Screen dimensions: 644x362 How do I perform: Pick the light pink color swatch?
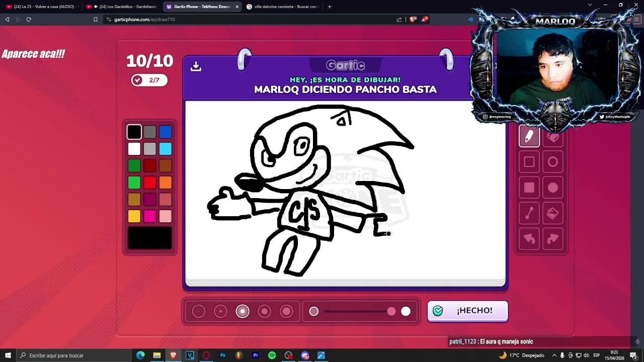click(166, 216)
